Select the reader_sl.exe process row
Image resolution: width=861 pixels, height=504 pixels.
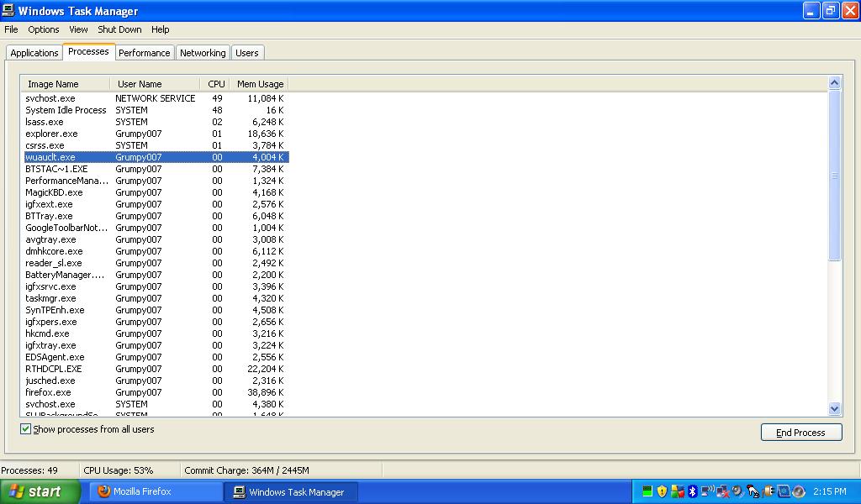point(155,263)
